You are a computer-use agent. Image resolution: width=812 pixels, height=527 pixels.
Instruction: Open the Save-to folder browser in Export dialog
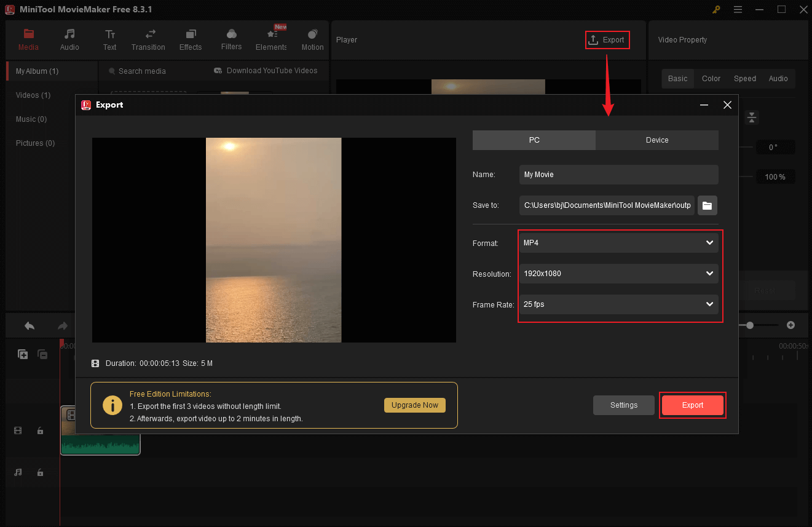point(707,205)
